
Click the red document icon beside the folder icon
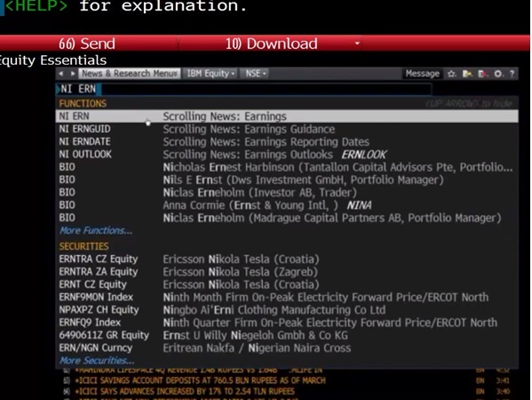[x=482, y=74]
